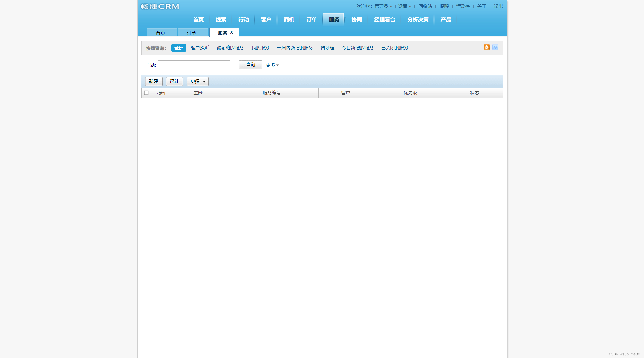The height and width of the screenshot is (358, 644).
Task: Open the 行动 navigation menu
Action: (244, 20)
